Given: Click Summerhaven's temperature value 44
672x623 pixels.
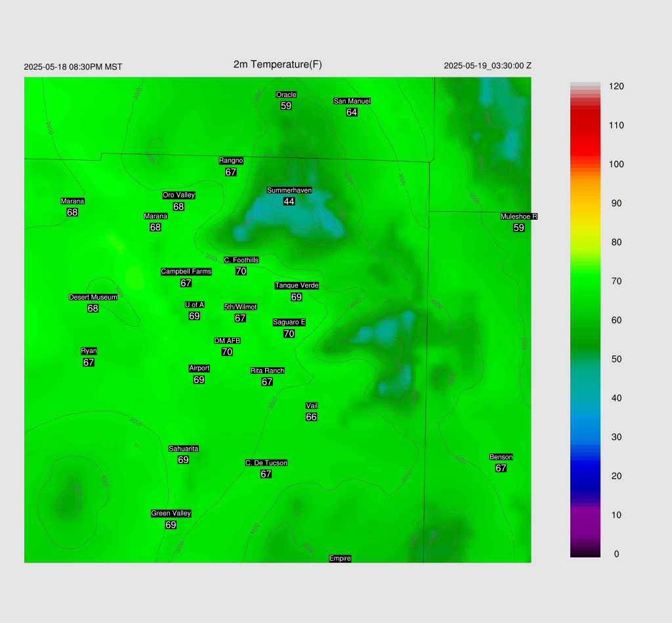Looking at the screenshot, I should pos(289,201).
